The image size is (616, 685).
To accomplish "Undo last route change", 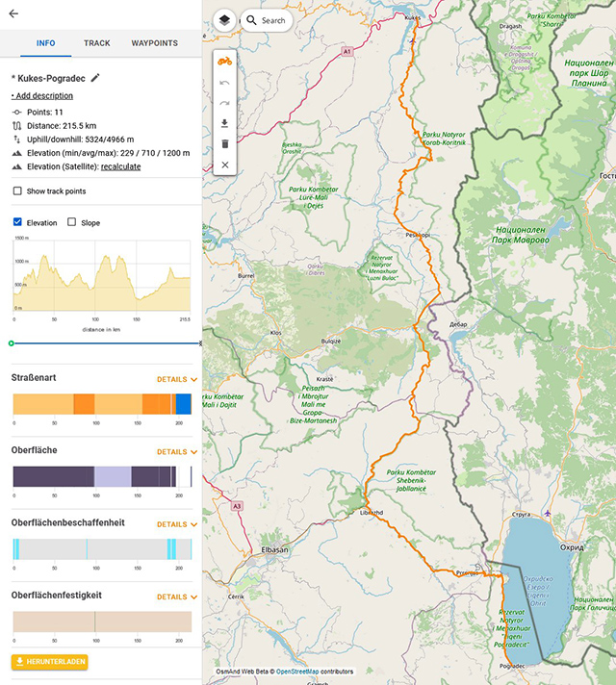I will click(224, 83).
